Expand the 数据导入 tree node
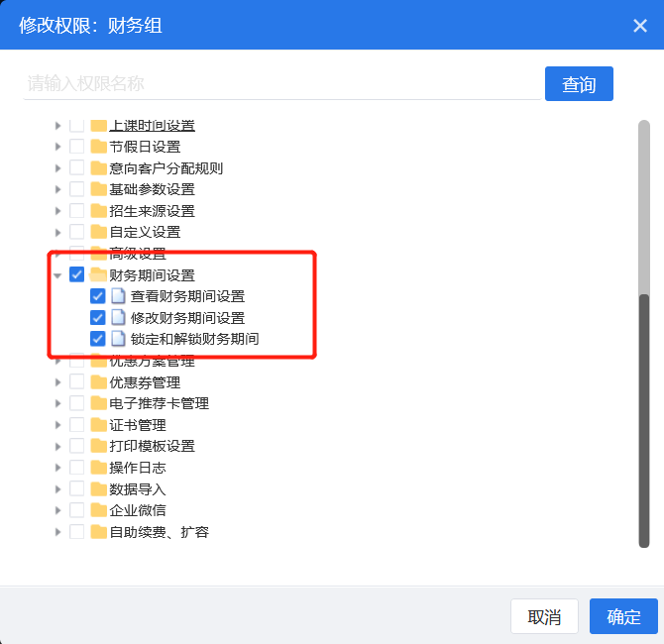The width and height of the screenshot is (664, 644). tap(58, 489)
